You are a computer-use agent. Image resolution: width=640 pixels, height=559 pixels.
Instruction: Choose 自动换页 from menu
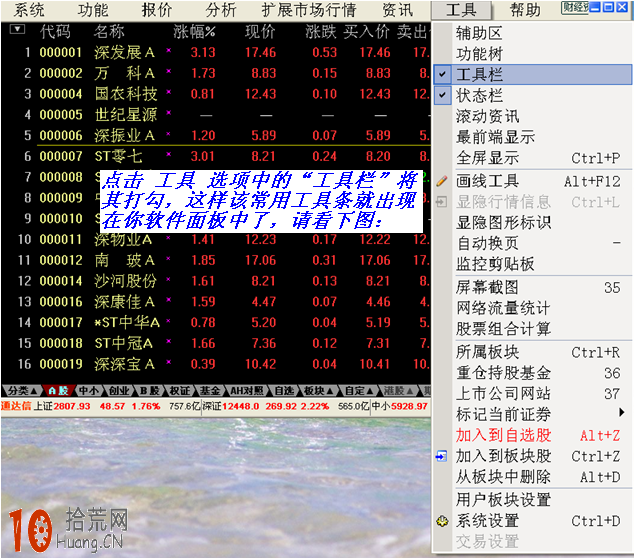(x=533, y=244)
